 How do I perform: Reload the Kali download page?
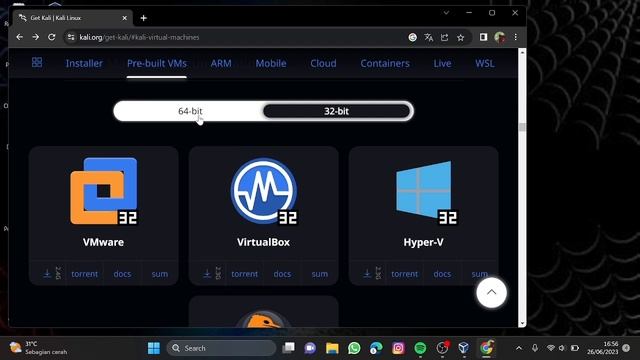(x=51, y=37)
